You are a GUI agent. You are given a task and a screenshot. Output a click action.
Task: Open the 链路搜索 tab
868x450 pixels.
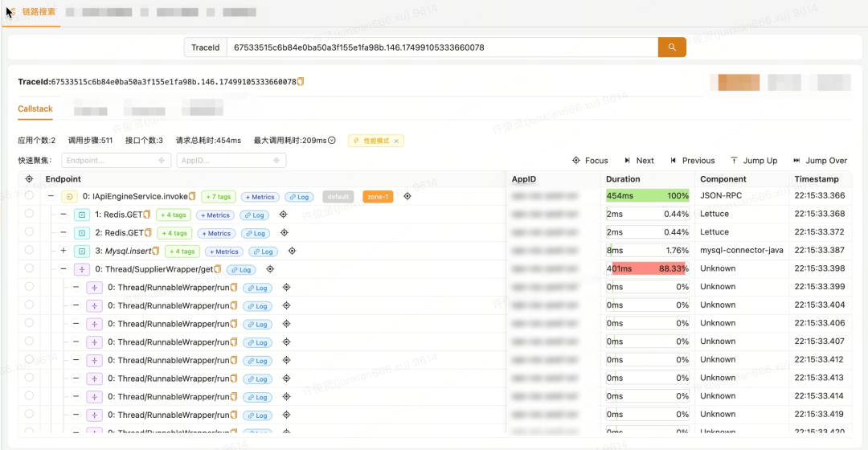[39, 11]
